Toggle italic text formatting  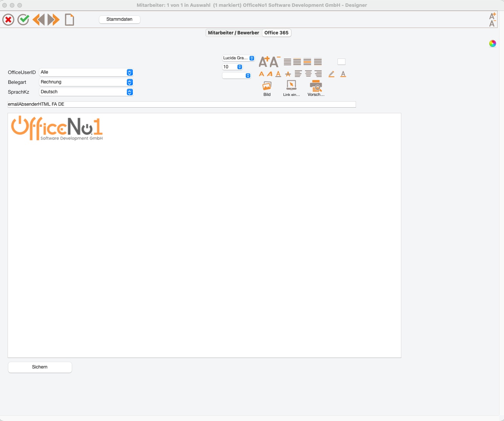pos(270,74)
